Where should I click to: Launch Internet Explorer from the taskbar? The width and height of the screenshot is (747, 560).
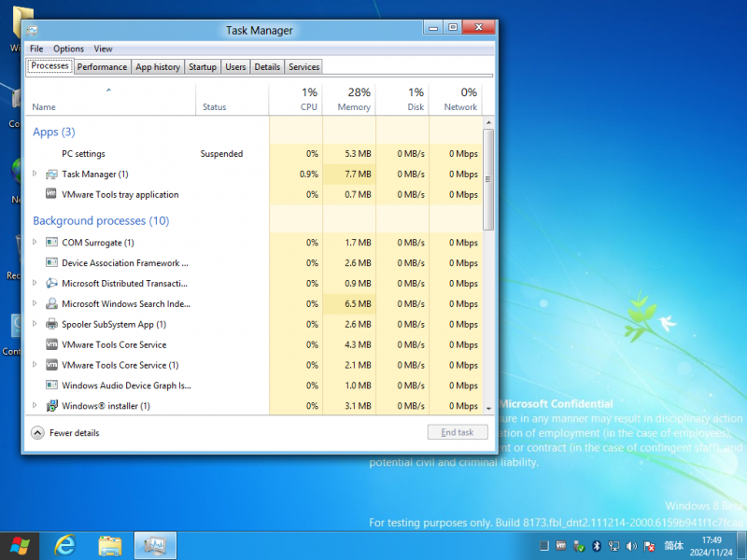[64, 546]
